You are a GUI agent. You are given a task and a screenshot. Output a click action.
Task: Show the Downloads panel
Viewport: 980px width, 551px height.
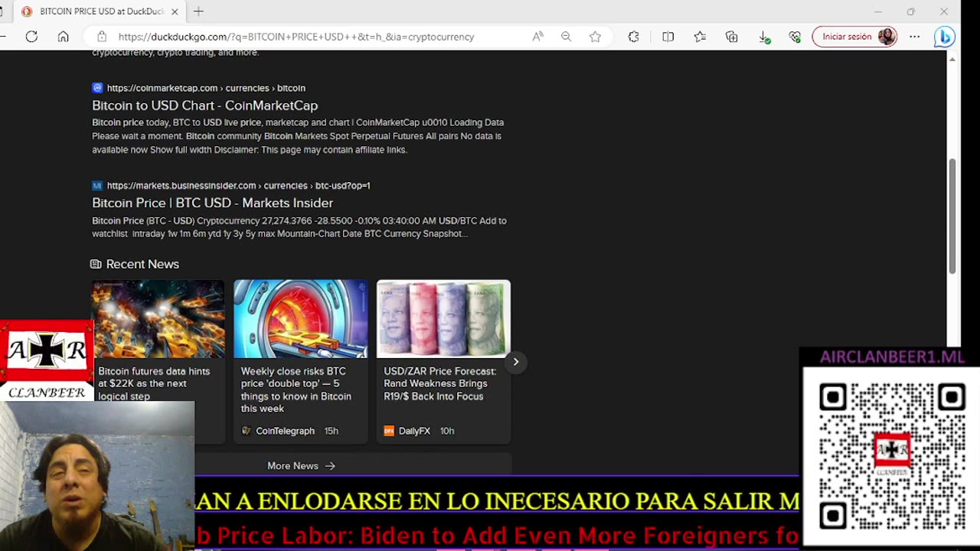763,36
